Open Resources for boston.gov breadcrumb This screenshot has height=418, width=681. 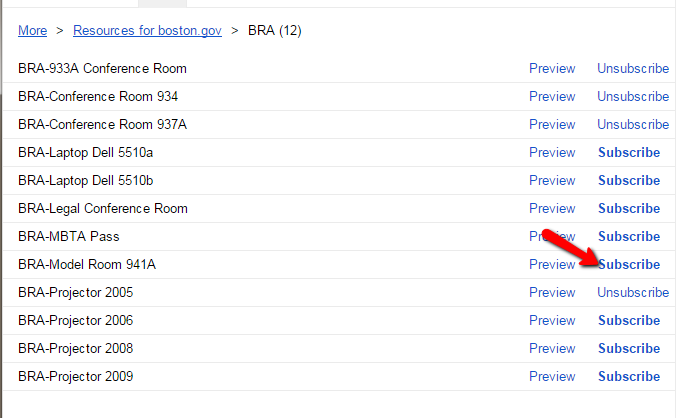pos(146,31)
